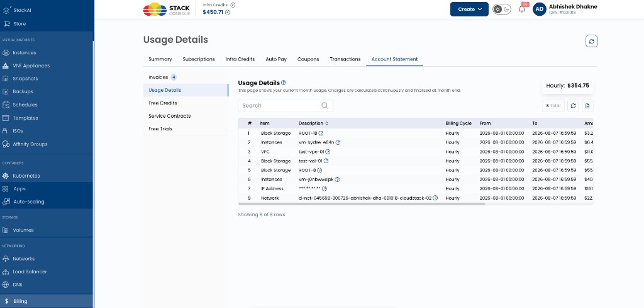The width and height of the screenshot is (644, 308).
Task: Open Instances icon in sidebar
Action: click(x=6, y=53)
